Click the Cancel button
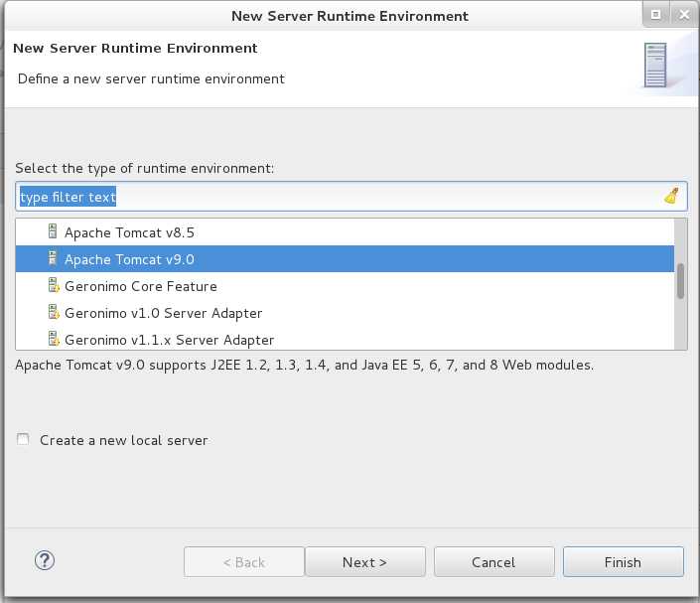This screenshot has width=700, height=603. point(494,562)
